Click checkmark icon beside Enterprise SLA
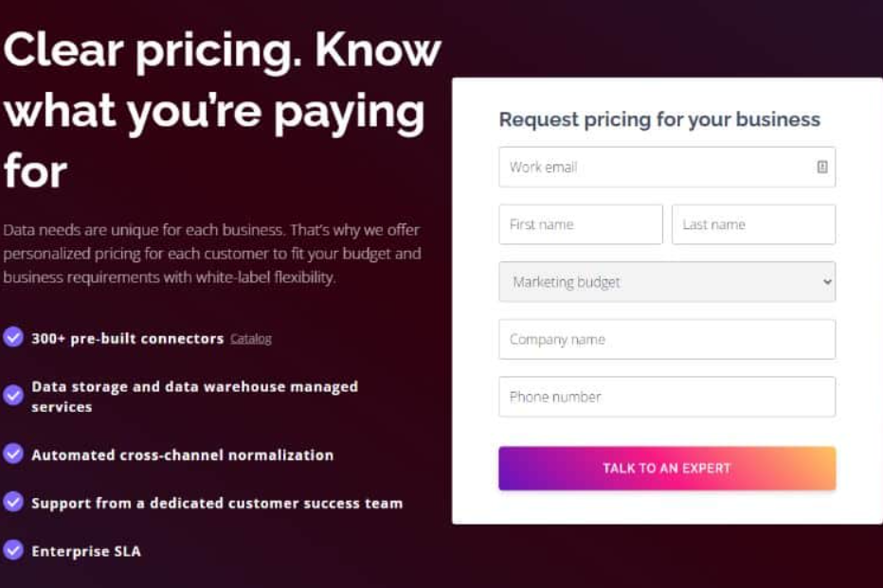 pyautogui.click(x=13, y=550)
